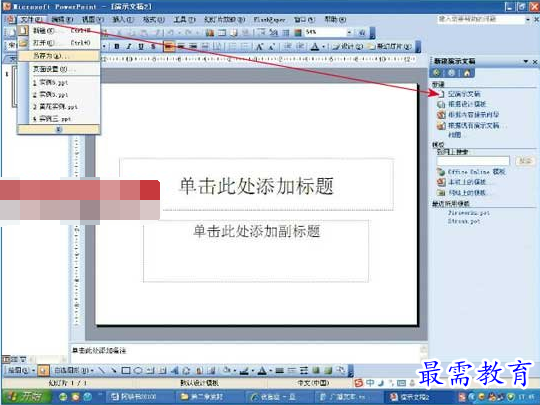Open the Font Color dropdown arrow
The height and width of the screenshot is (405, 540).
coord(323,46)
